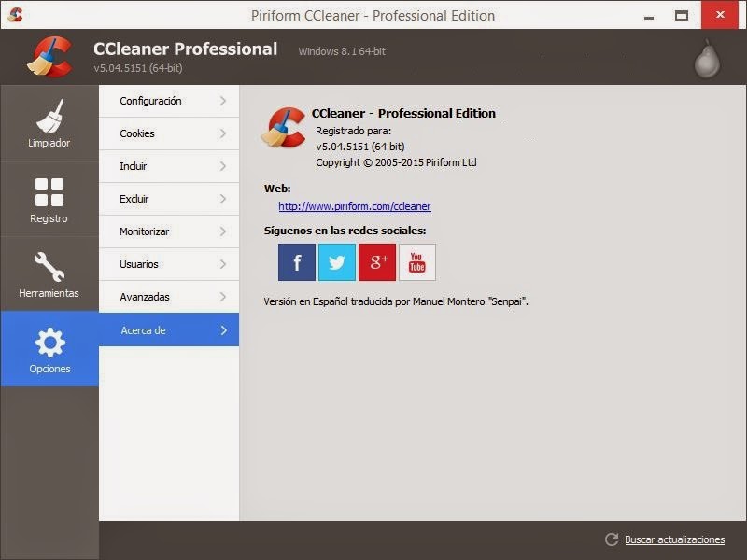Open the Configuración options page
The width and height of the screenshot is (747, 560).
[169, 101]
